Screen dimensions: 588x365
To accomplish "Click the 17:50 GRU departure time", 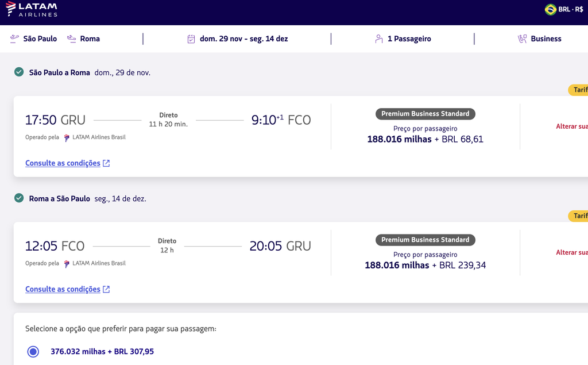I will [x=55, y=120].
